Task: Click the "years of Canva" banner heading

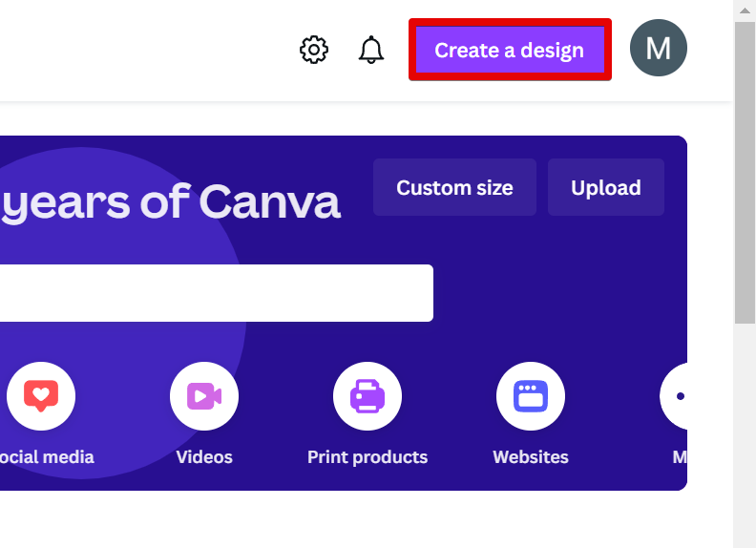Action: click(x=170, y=202)
